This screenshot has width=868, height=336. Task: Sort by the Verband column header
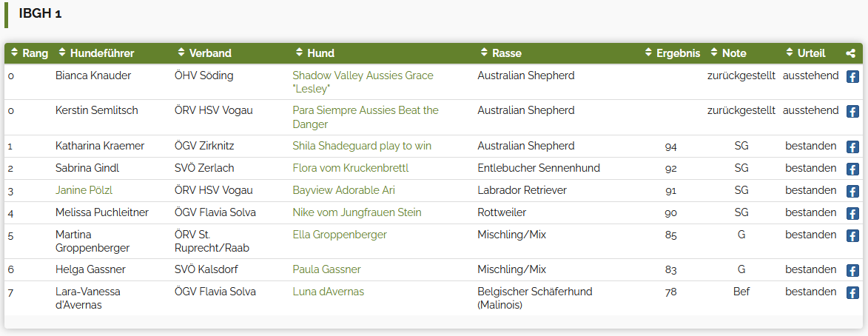pyautogui.click(x=204, y=53)
